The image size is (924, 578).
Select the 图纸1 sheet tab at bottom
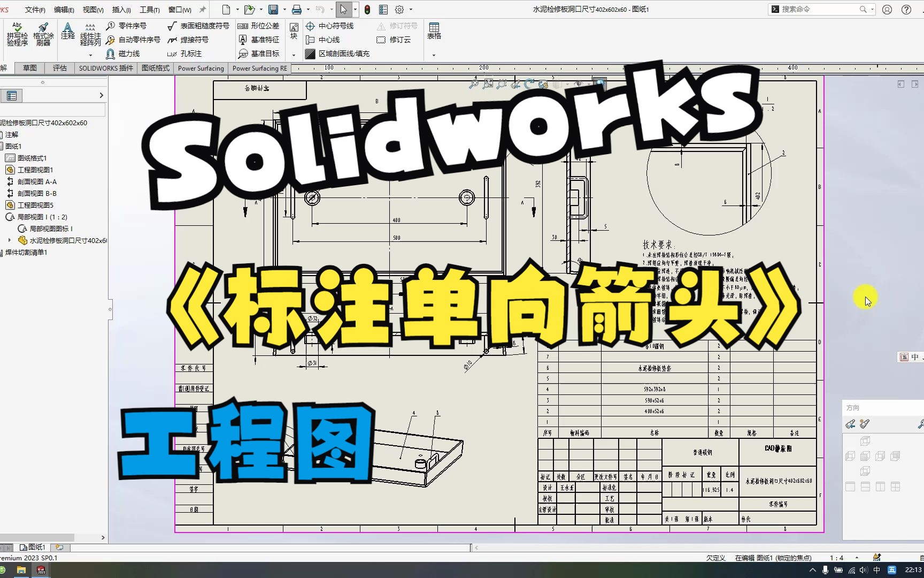33,547
